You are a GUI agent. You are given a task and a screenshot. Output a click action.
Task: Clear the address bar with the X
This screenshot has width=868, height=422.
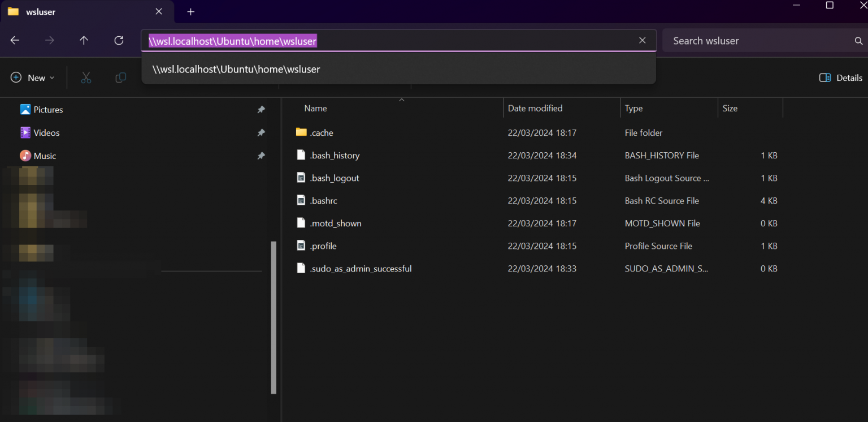click(x=642, y=40)
